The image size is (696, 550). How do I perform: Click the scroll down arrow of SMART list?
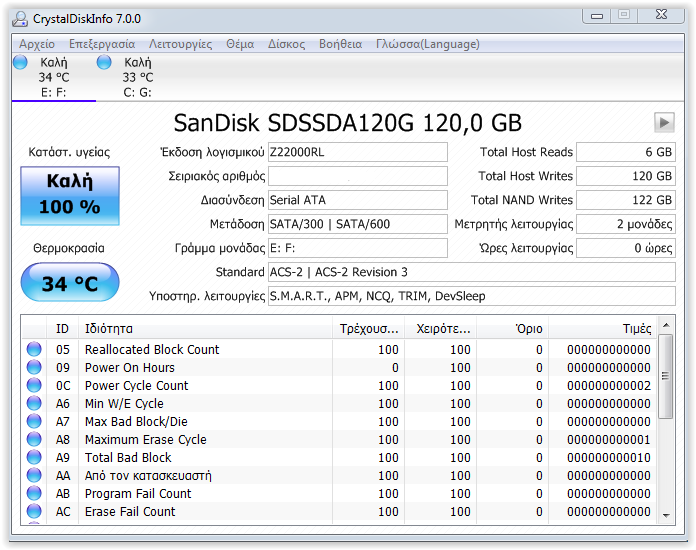666,515
